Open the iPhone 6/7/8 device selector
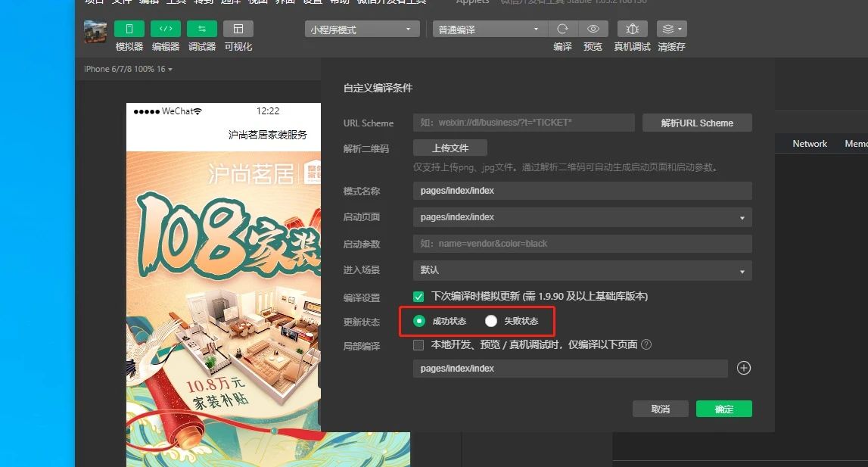Viewport: 868px width, 467px height. (128, 69)
